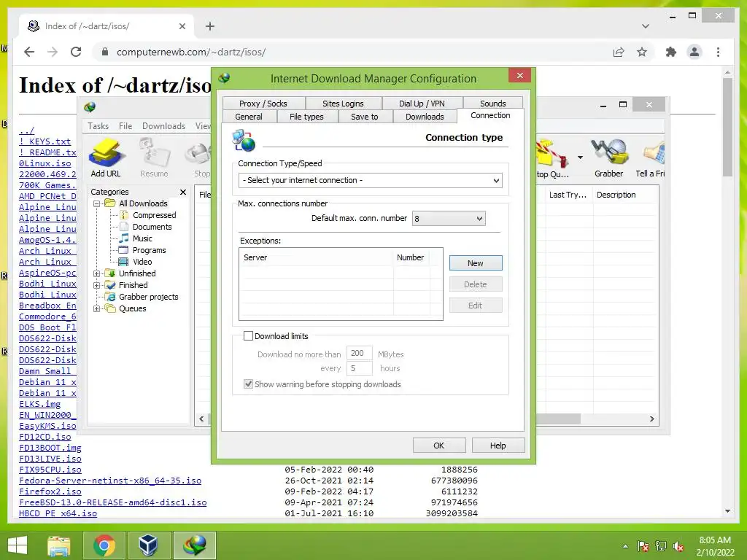Switch to the Save to tab
This screenshot has height=560, width=747.
[x=365, y=117]
